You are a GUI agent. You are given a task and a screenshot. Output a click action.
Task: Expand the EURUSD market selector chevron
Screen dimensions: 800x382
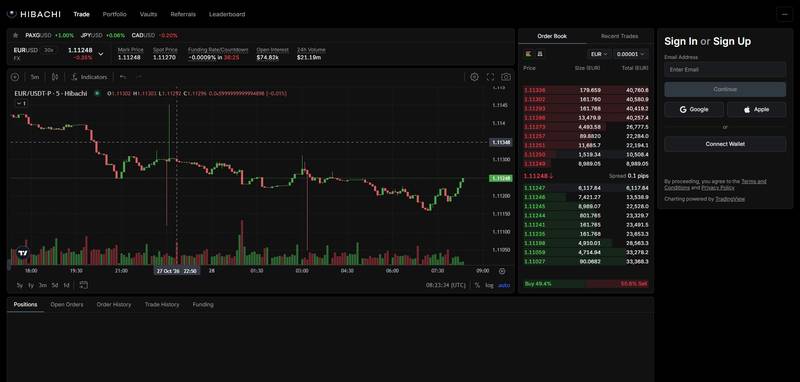pos(101,54)
